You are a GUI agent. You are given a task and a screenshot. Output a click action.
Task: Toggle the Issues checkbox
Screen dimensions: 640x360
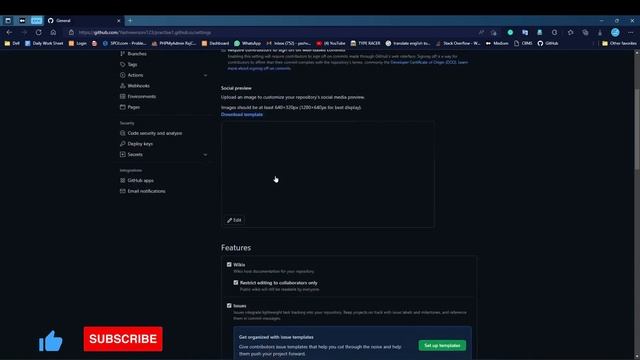229,305
